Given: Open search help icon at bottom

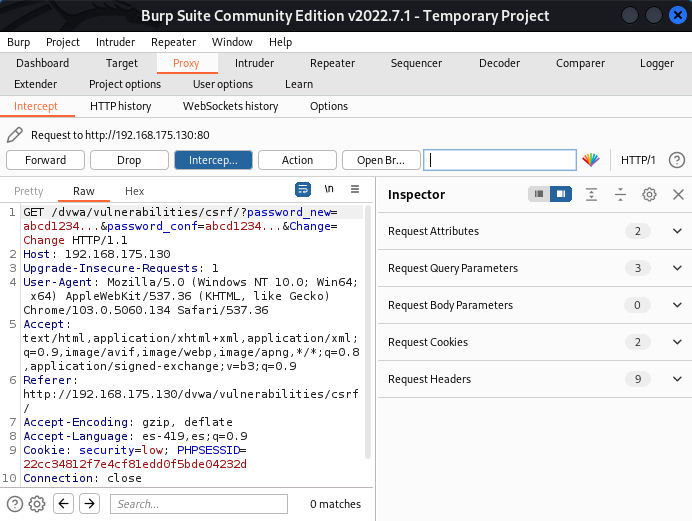Looking at the screenshot, I should click(x=15, y=504).
